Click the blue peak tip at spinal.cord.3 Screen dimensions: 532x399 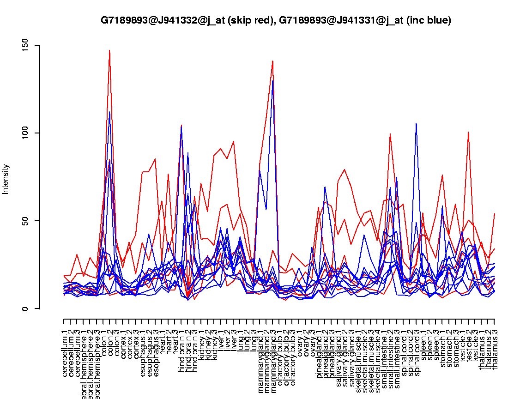(x=417, y=123)
